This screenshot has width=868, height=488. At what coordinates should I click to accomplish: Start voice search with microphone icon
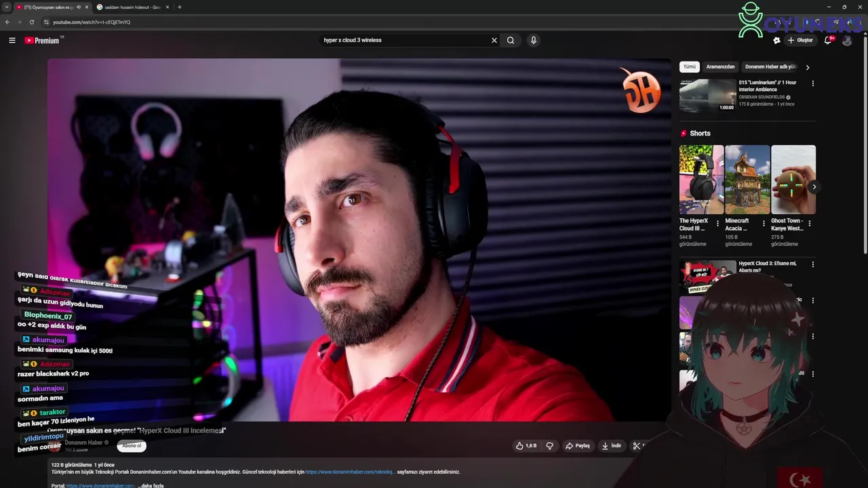click(534, 40)
